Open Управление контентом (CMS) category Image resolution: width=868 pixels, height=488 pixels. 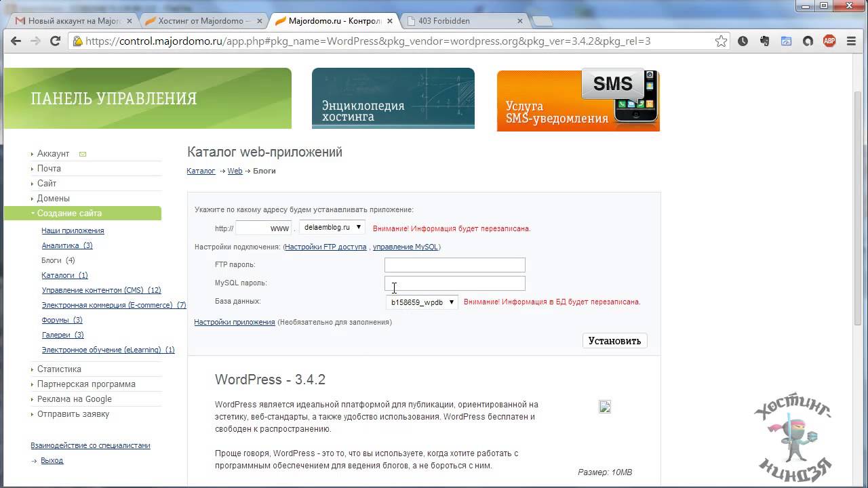point(101,291)
